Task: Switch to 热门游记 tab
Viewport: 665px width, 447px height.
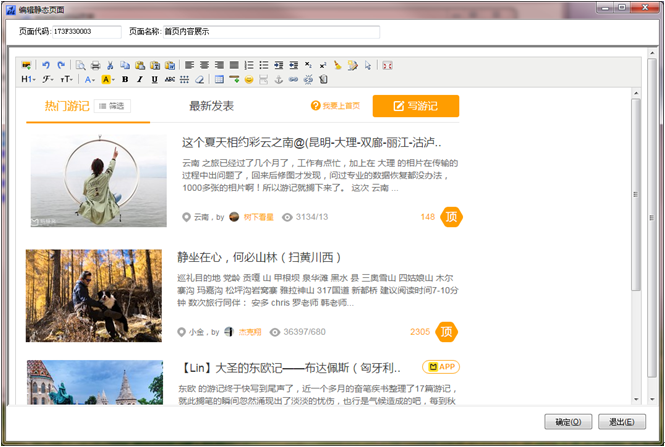Action: (67, 106)
